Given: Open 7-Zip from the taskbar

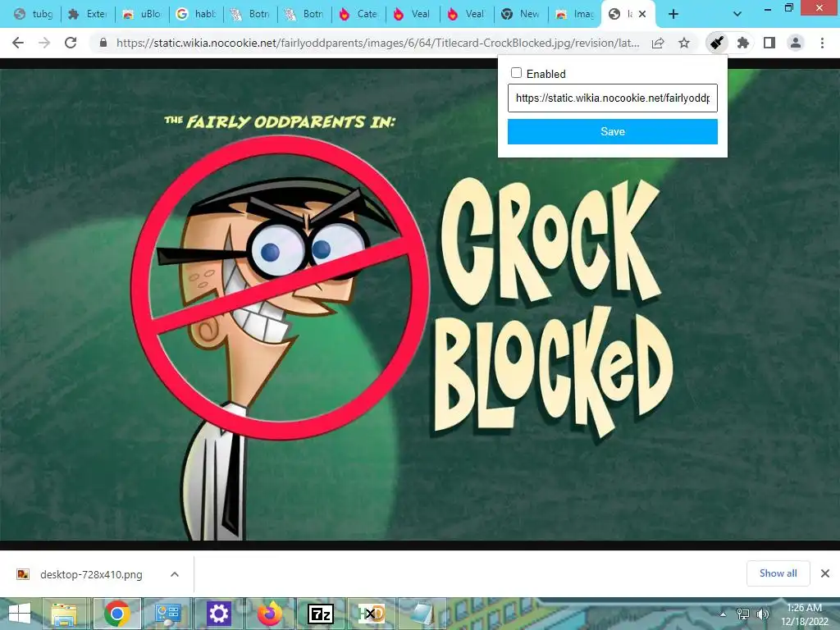Looking at the screenshot, I should [321, 614].
